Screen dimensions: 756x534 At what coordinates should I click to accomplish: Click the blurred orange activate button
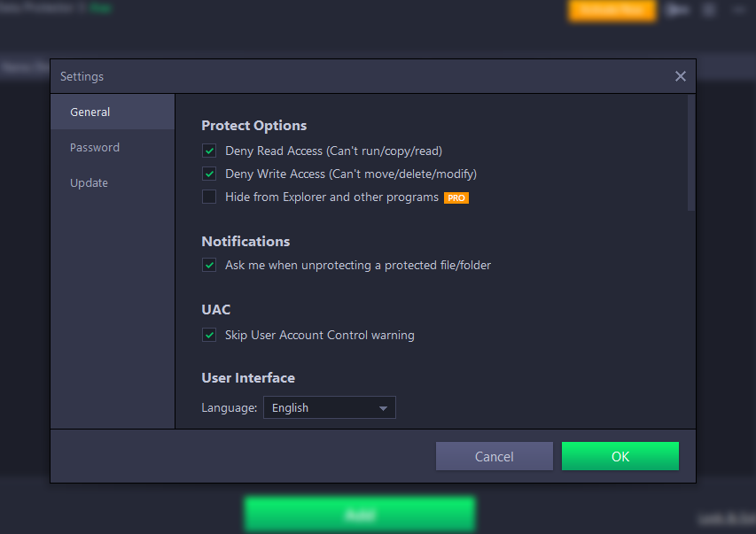pos(612,10)
